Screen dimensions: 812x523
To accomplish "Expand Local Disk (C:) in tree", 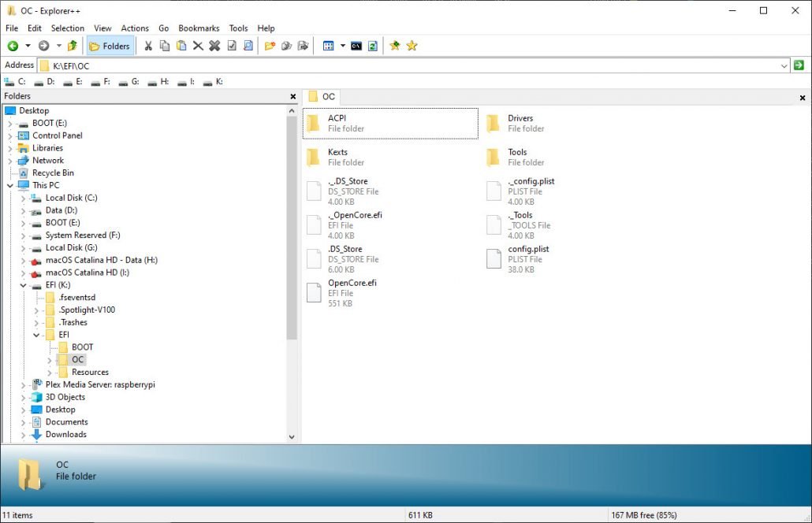I will tap(24, 198).
